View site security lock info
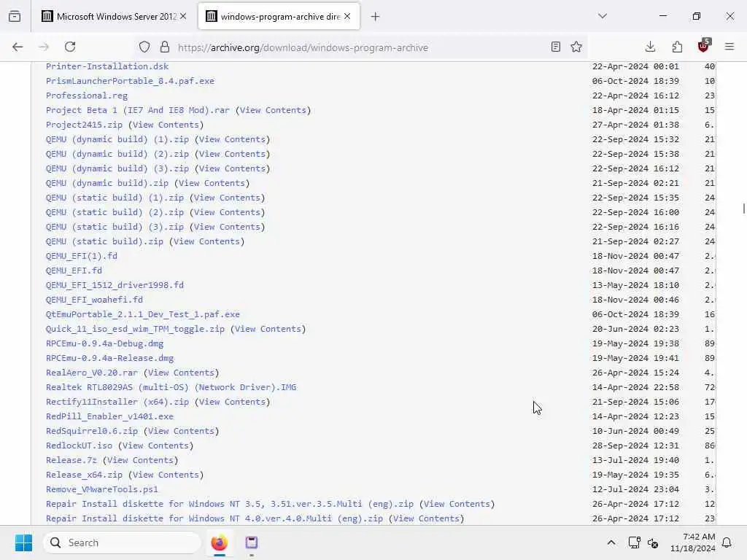747x560 pixels. (165, 47)
